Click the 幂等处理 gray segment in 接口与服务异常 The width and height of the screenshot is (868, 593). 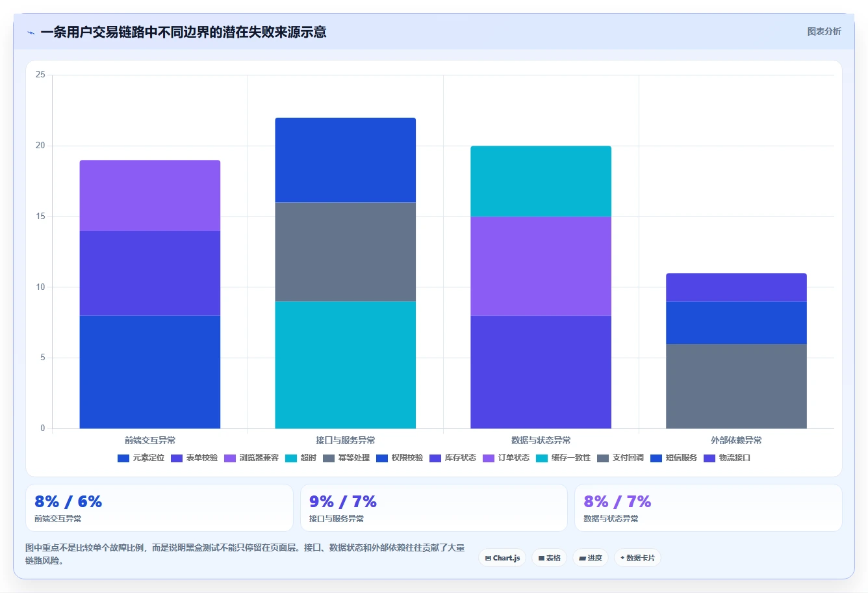(346, 252)
